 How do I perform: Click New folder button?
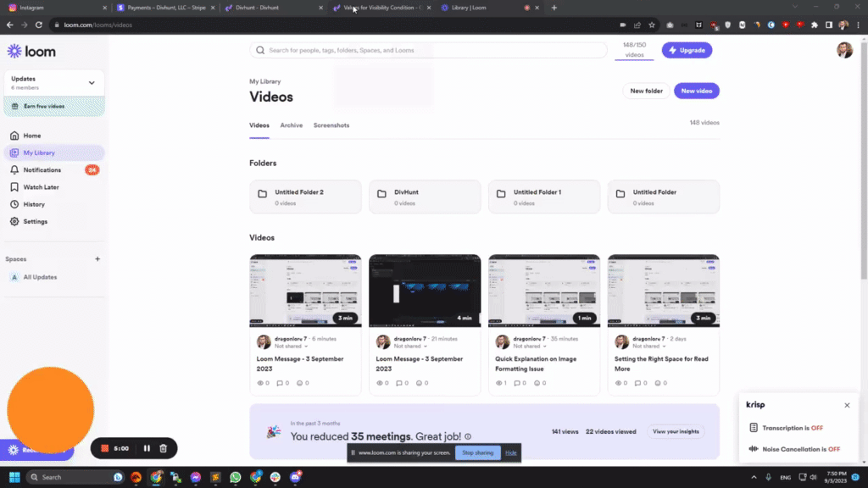click(x=646, y=91)
